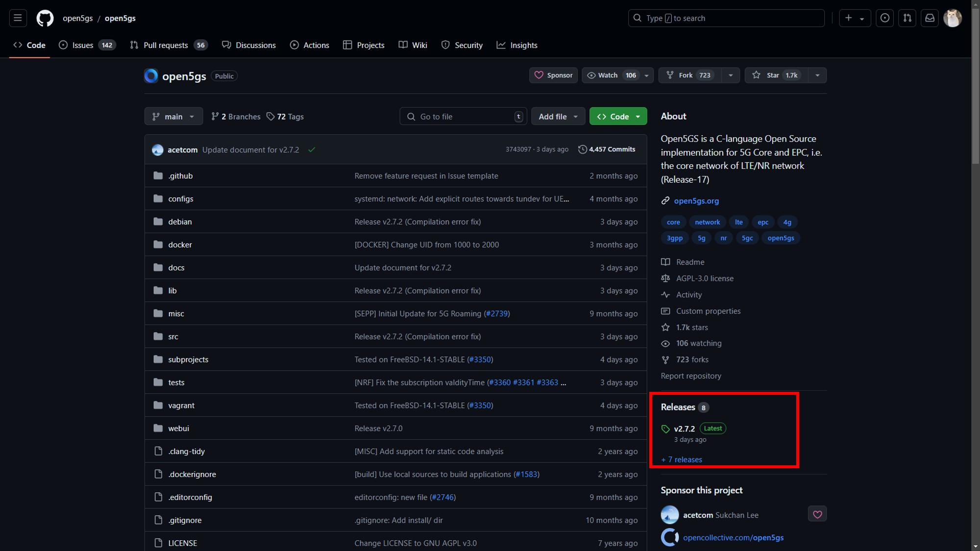Open the webui folder
The height and width of the screenshot is (551, 980).
click(178, 429)
